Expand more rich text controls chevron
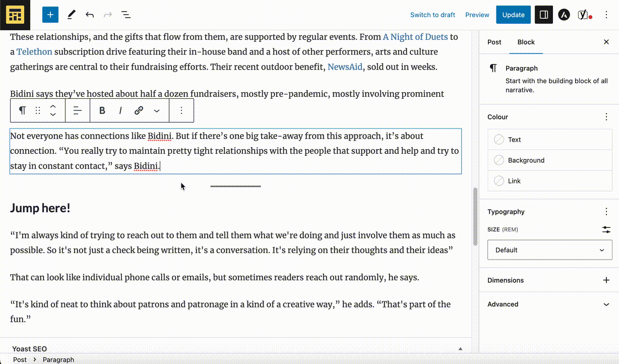The height and width of the screenshot is (364, 619). [x=157, y=110]
